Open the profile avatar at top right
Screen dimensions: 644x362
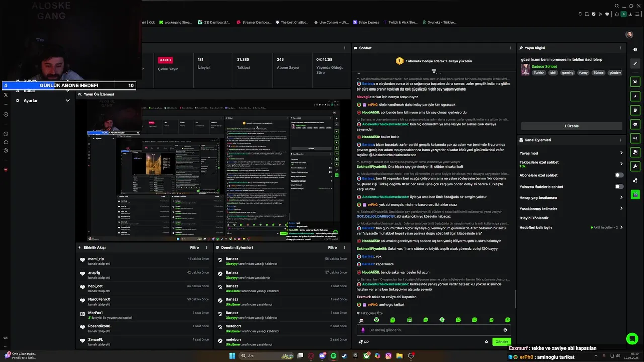(629, 35)
